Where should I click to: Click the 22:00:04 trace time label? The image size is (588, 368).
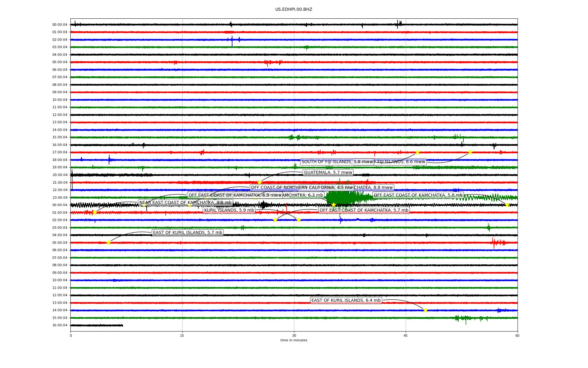click(60, 190)
